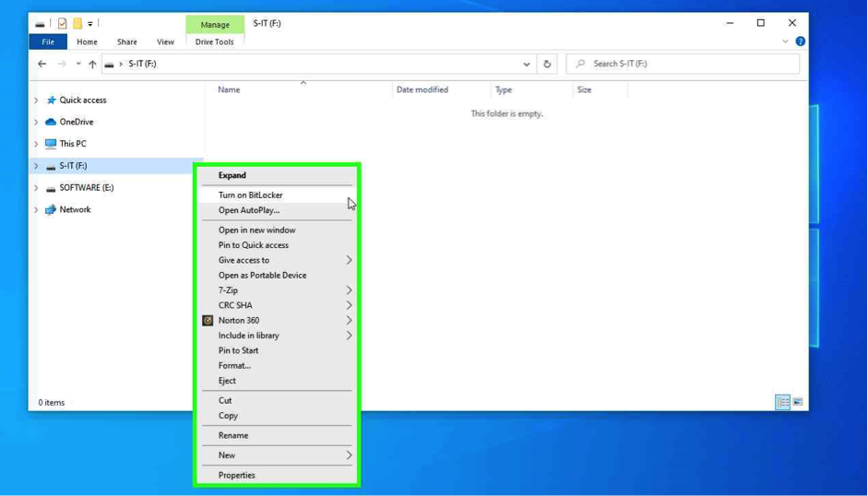Switch to large thumbnails view layout

(x=798, y=402)
